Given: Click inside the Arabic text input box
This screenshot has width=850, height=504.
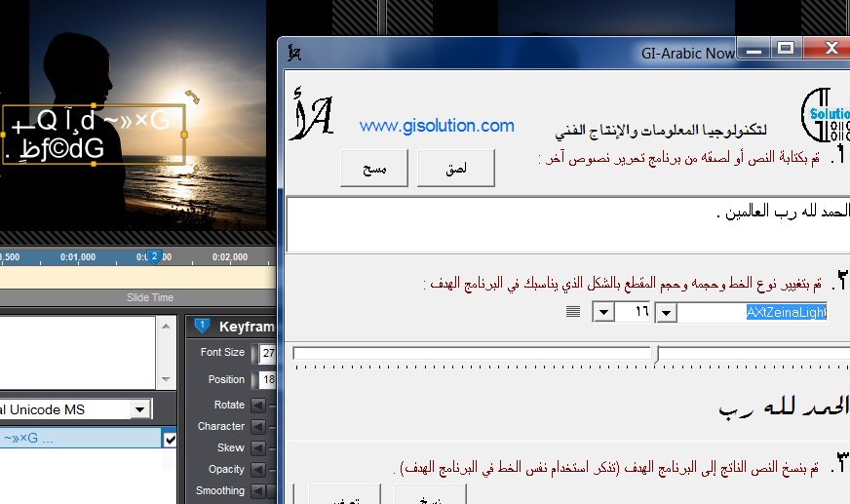Looking at the screenshot, I should point(565,225).
